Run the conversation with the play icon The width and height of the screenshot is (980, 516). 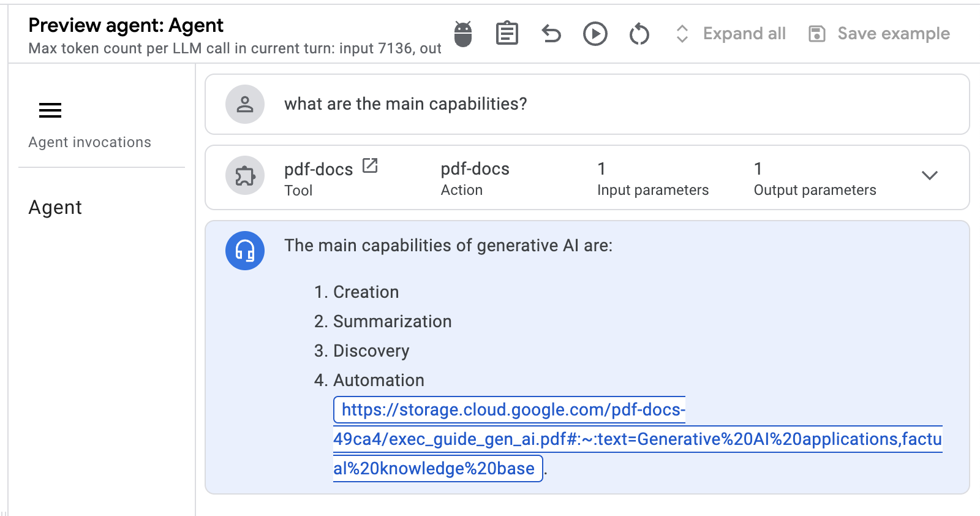click(595, 34)
